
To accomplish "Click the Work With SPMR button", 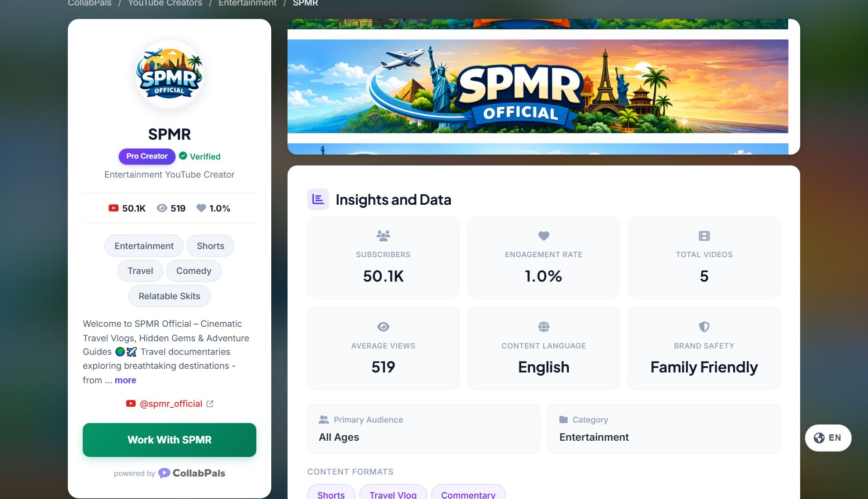I will [x=170, y=440].
